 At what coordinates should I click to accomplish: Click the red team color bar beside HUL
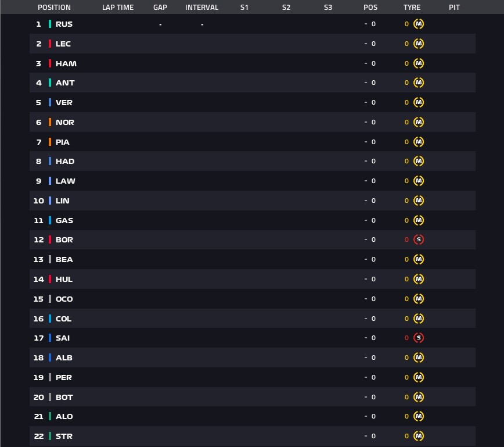coord(50,279)
